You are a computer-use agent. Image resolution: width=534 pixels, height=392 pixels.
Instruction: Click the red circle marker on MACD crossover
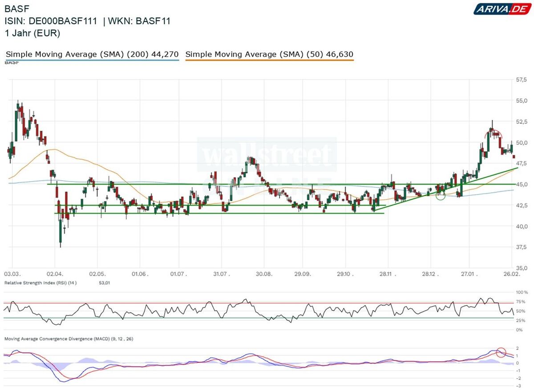pos(501,352)
